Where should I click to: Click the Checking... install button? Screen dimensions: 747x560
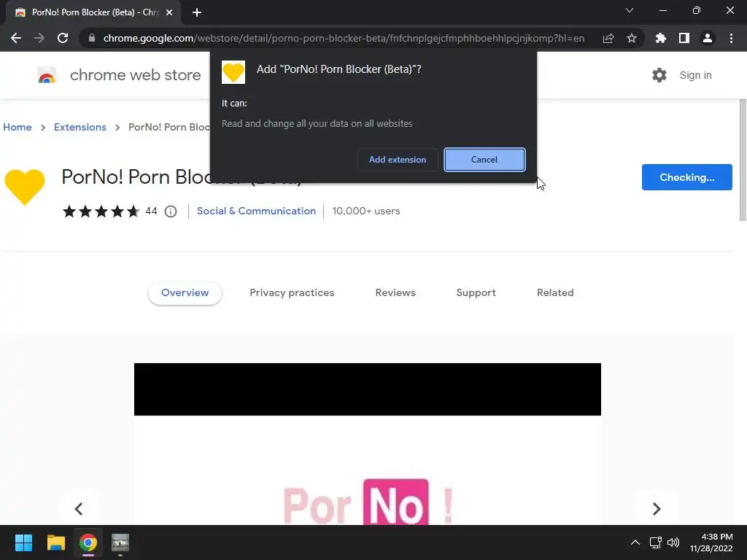coord(687,177)
